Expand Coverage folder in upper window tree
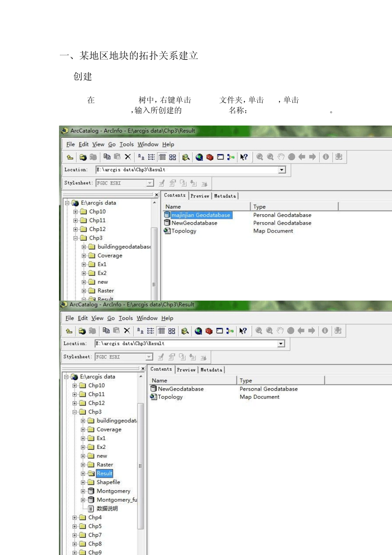 tap(84, 256)
